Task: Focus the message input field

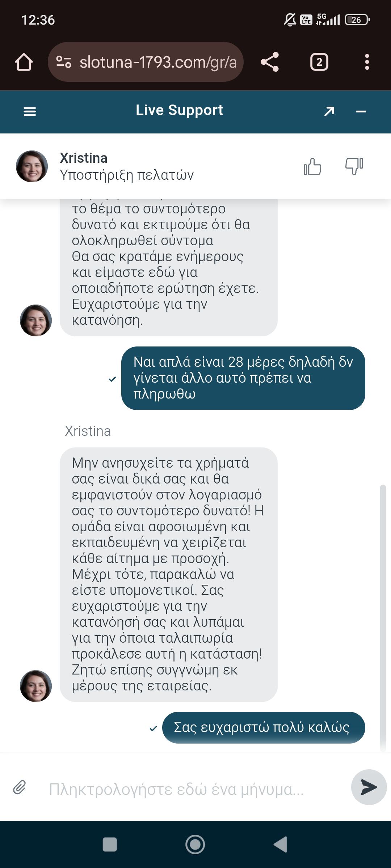Action: (195, 788)
